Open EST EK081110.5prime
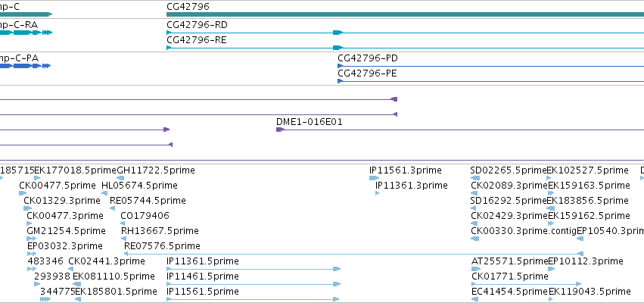The image size is (644, 303). [114, 276]
